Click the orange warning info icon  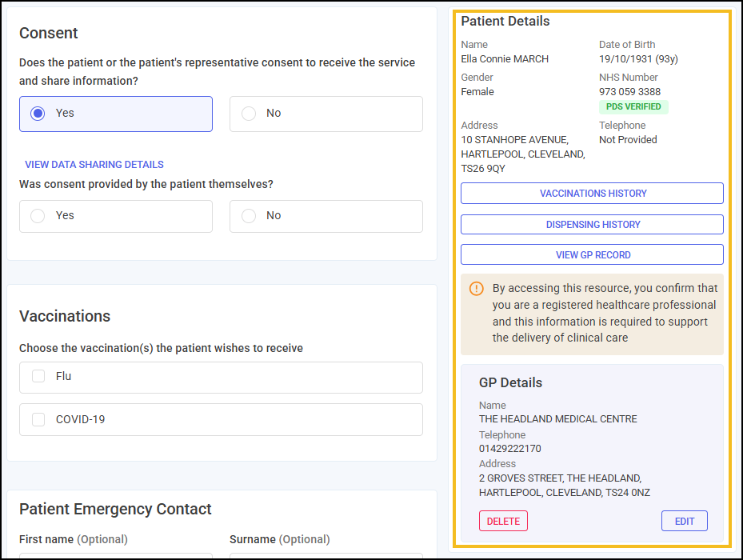[x=477, y=289]
